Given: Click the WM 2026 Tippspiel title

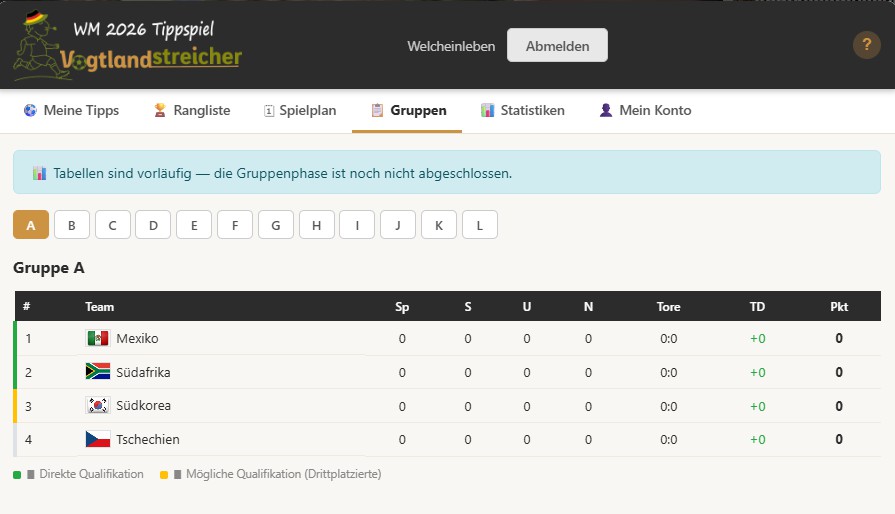Looking at the screenshot, I should pyautogui.click(x=144, y=29).
